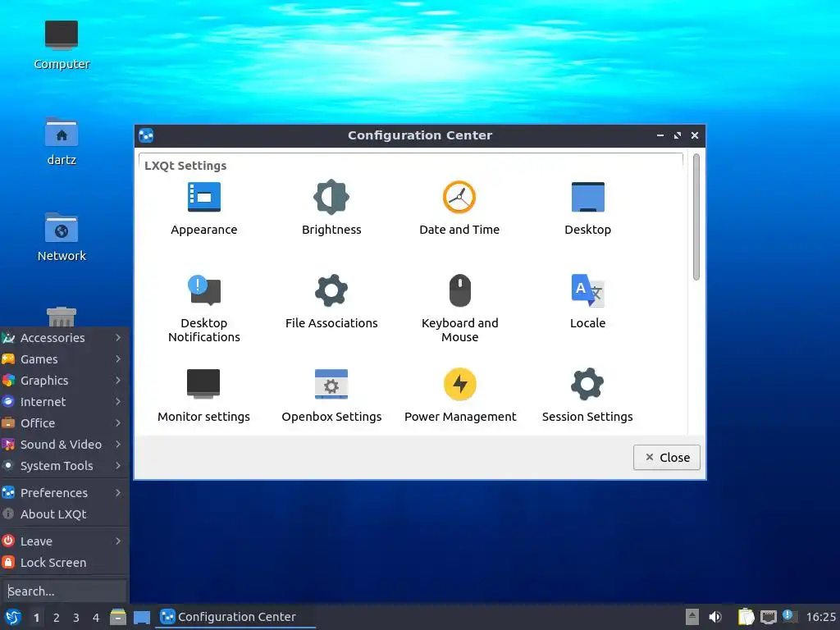This screenshot has height=630, width=840.
Task: Open the file manager taskbar launcher
Action: point(118,617)
